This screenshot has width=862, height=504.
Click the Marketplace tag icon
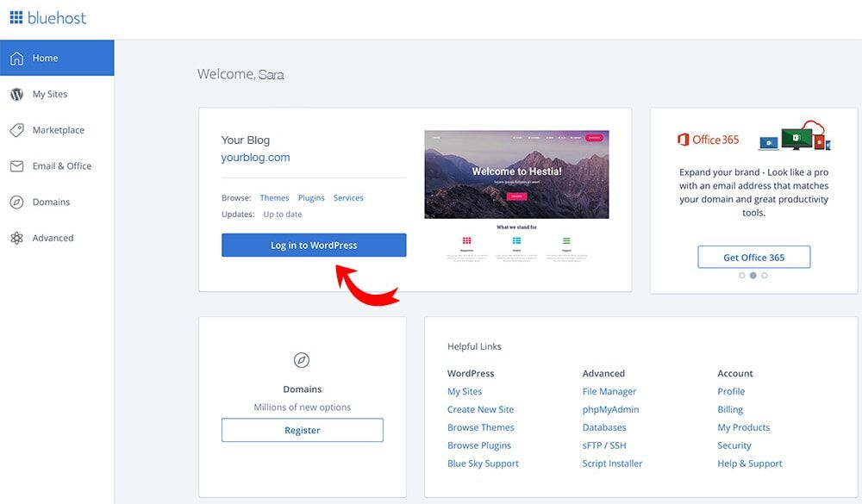click(16, 130)
